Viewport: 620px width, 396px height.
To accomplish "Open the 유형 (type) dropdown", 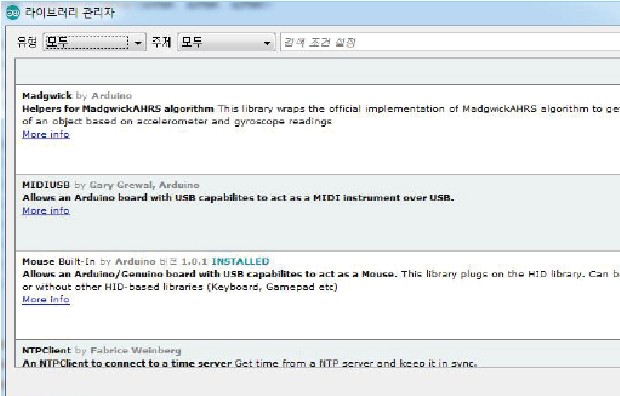I will 95,42.
